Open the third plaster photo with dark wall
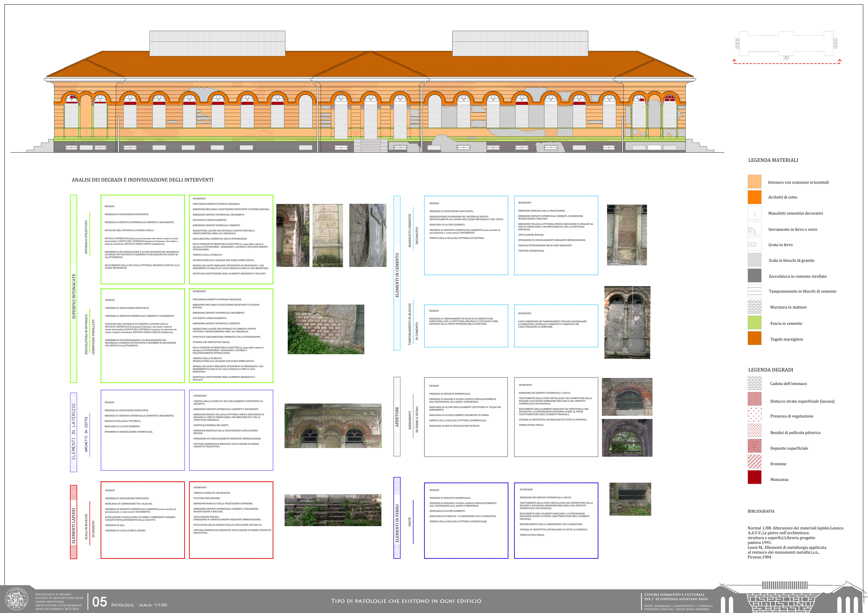This screenshot has width=868, height=613. [x=368, y=235]
